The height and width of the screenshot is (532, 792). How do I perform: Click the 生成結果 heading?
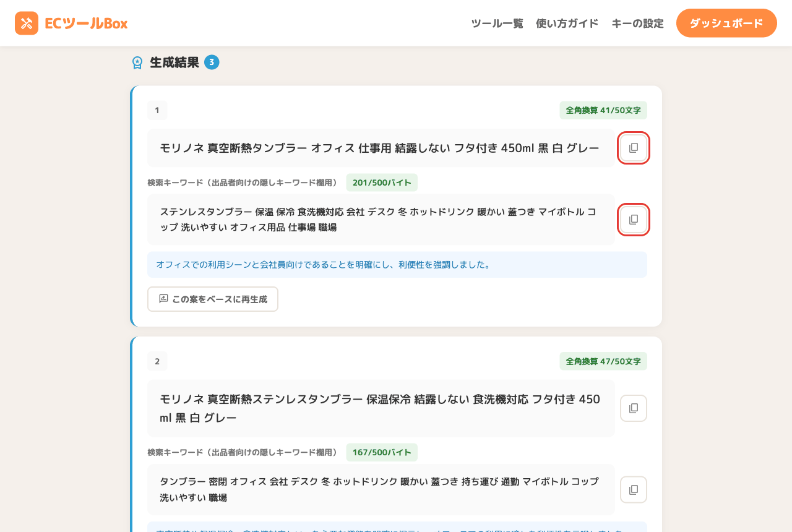174,62
